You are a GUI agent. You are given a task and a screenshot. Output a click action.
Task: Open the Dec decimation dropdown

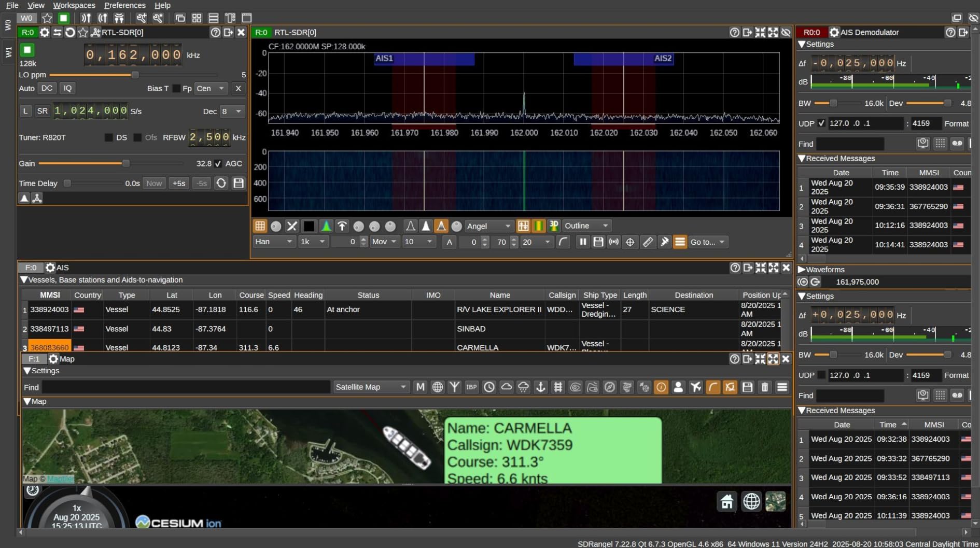[x=232, y=111]
